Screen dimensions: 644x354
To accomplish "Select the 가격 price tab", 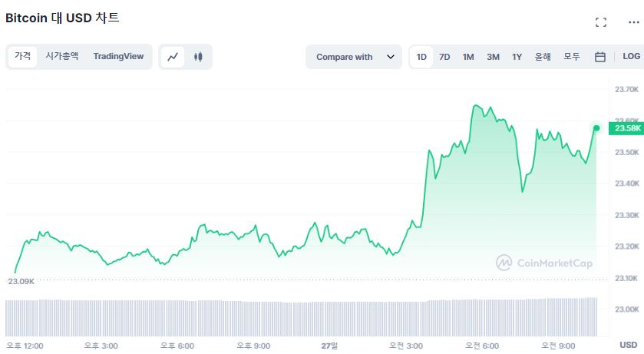I will click(22, 56).
